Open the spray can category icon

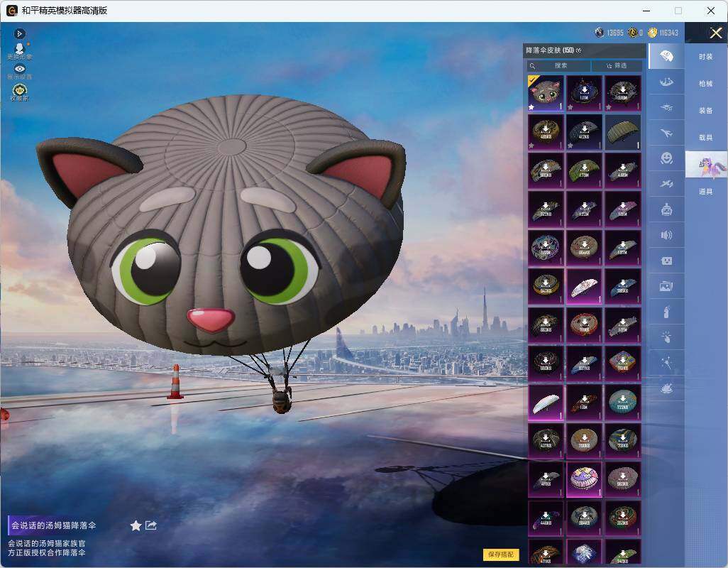click(666, 312)
